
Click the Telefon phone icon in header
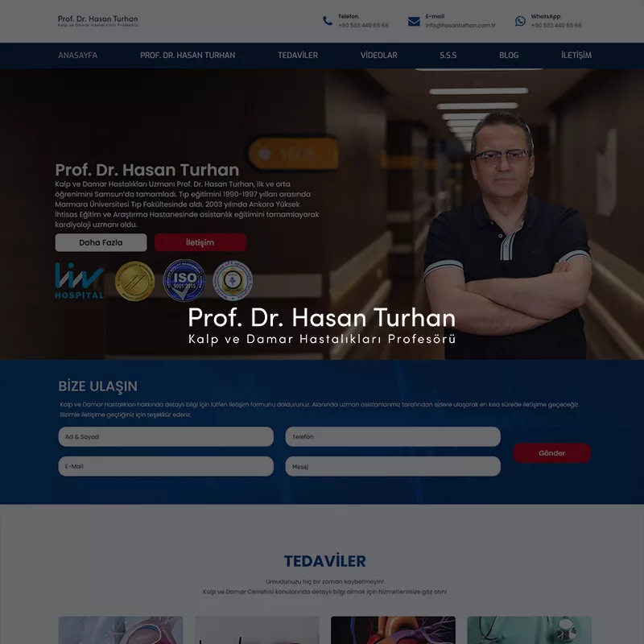pos(325,19)
